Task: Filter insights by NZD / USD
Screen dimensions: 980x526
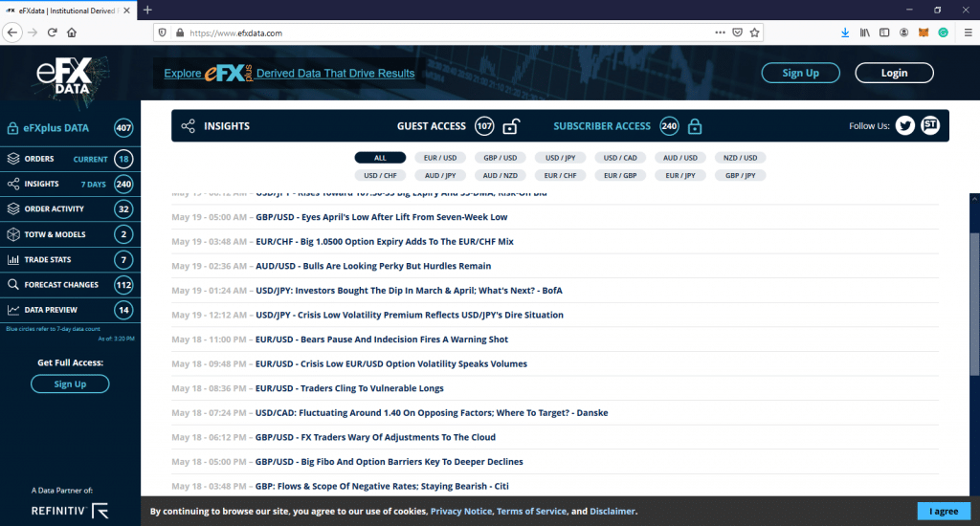Action: (740, 158)
